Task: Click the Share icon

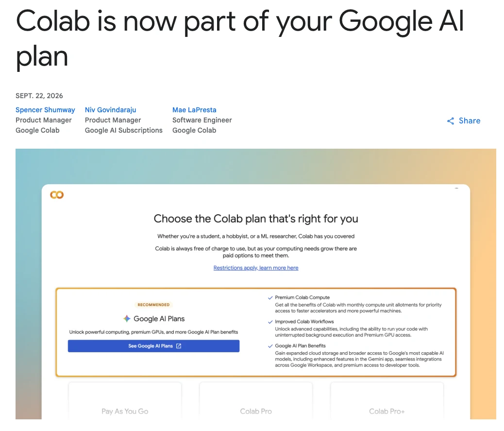Action: click(x=451, y=121)
